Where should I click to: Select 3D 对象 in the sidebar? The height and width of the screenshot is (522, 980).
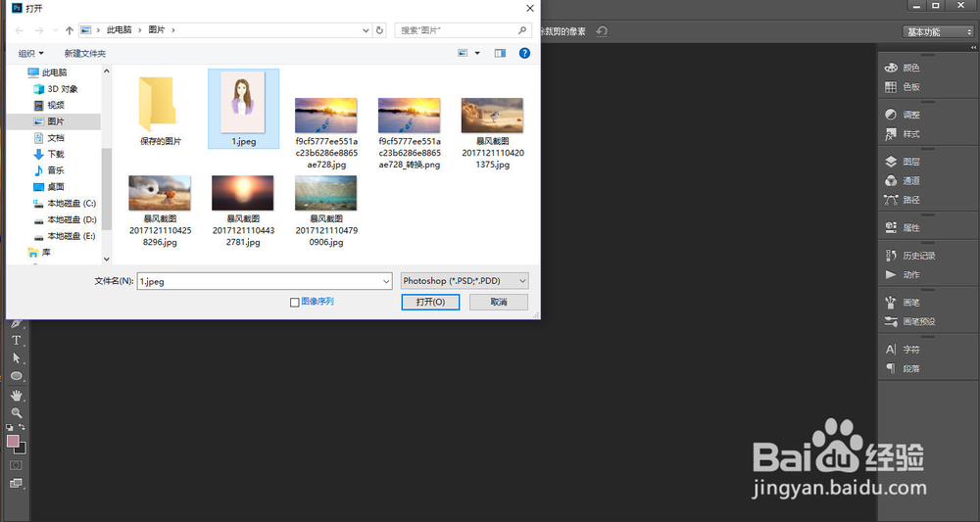(56, 89)
